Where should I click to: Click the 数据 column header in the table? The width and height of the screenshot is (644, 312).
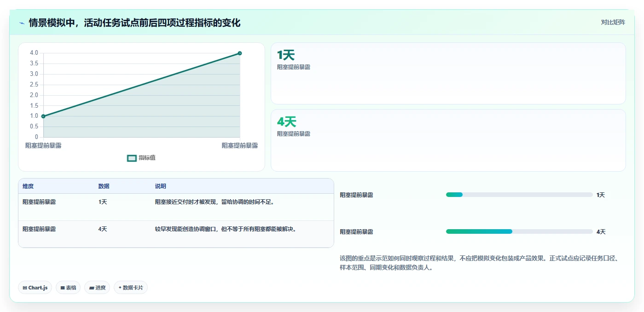[104, 186]
